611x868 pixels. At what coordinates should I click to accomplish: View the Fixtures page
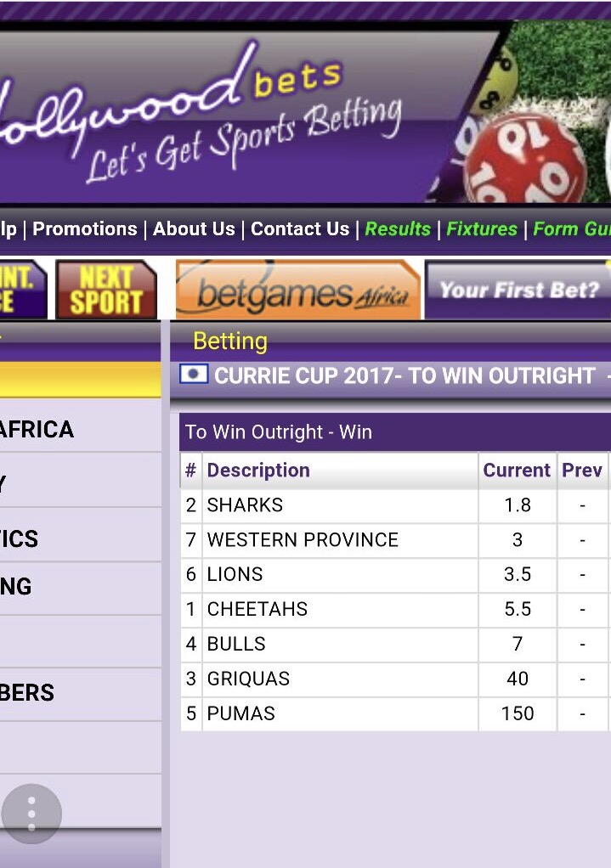click(x=482, y=228)
